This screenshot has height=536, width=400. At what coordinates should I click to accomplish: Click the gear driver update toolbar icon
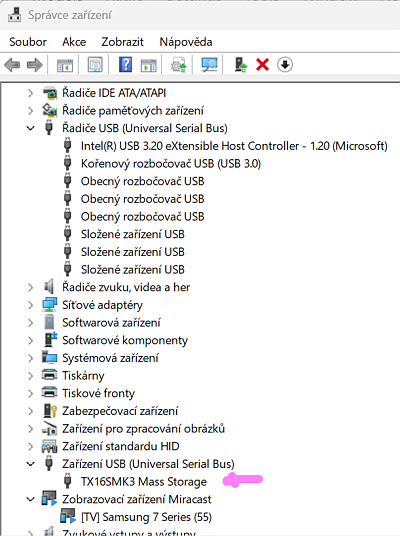tap(179, 64)
